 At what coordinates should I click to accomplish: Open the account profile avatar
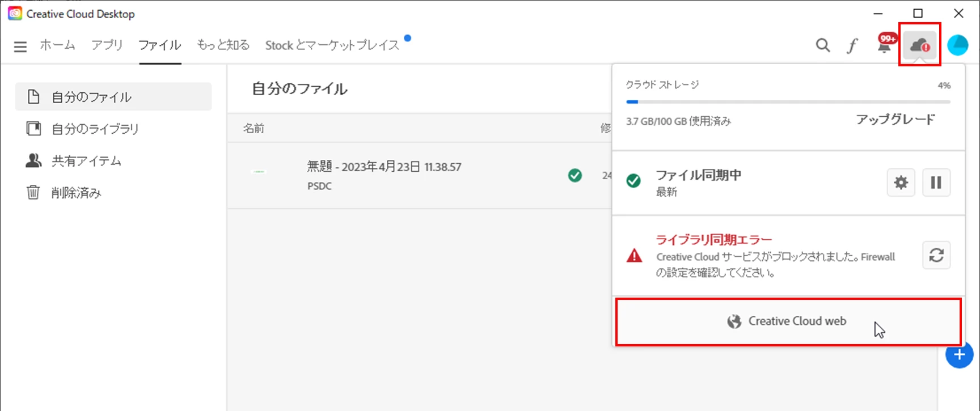coord(958,45)
